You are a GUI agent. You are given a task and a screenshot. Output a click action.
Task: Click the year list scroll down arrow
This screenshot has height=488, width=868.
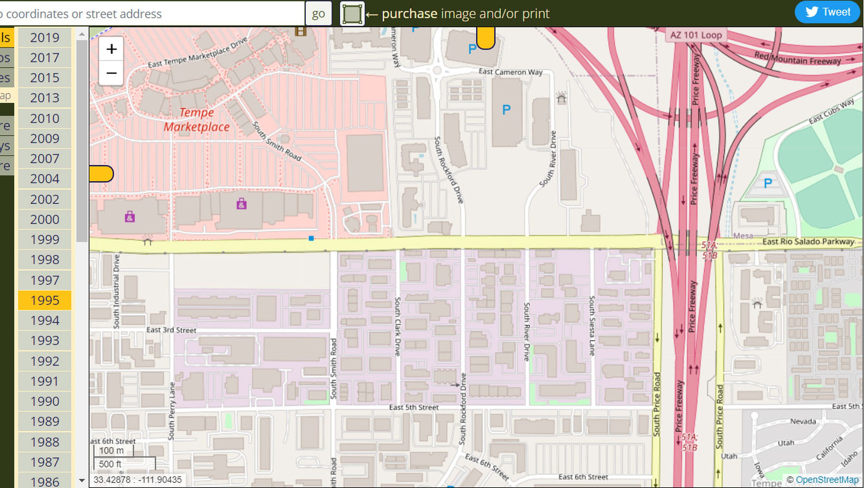pos(82,480)
